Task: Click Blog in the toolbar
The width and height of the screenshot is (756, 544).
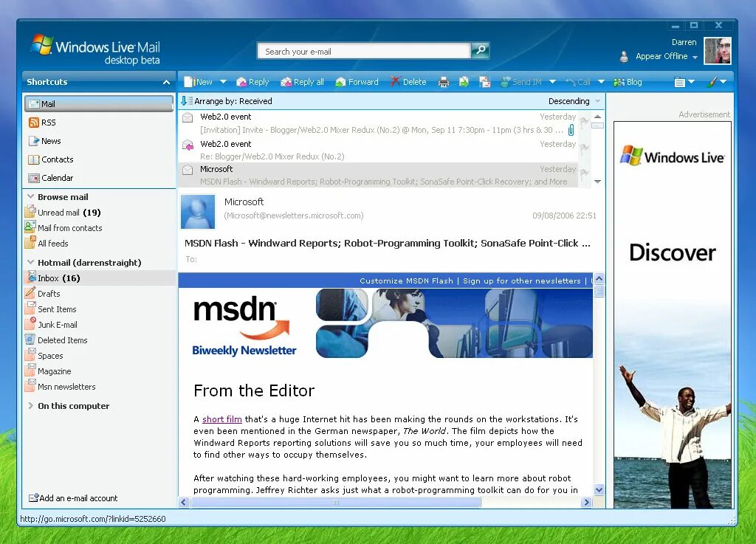Action: [628, 82]
